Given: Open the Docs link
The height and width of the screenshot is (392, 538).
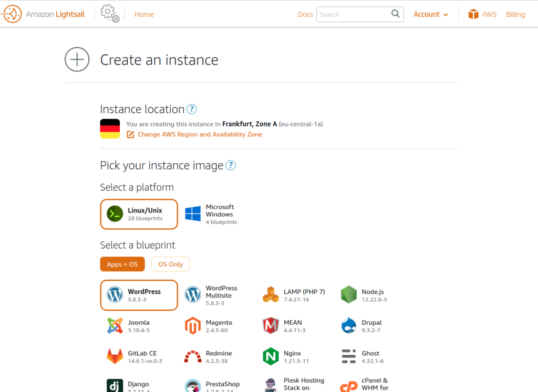Looking at the screenshot, I should 305,14.
